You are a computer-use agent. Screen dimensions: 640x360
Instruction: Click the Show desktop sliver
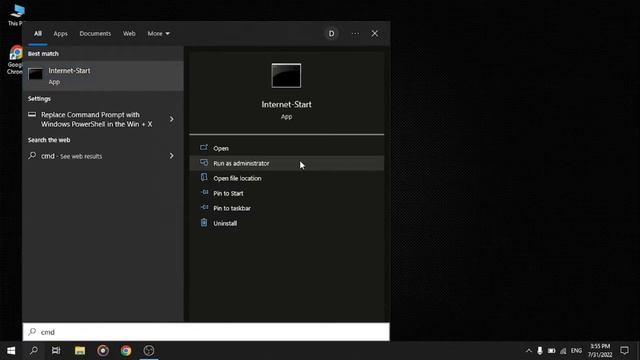pos(638,351)
